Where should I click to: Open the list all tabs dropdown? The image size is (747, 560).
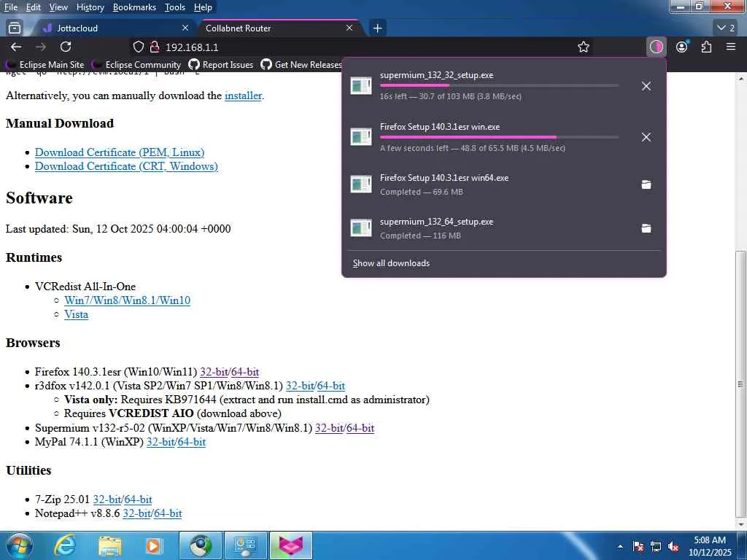click(x=726, y=28)
